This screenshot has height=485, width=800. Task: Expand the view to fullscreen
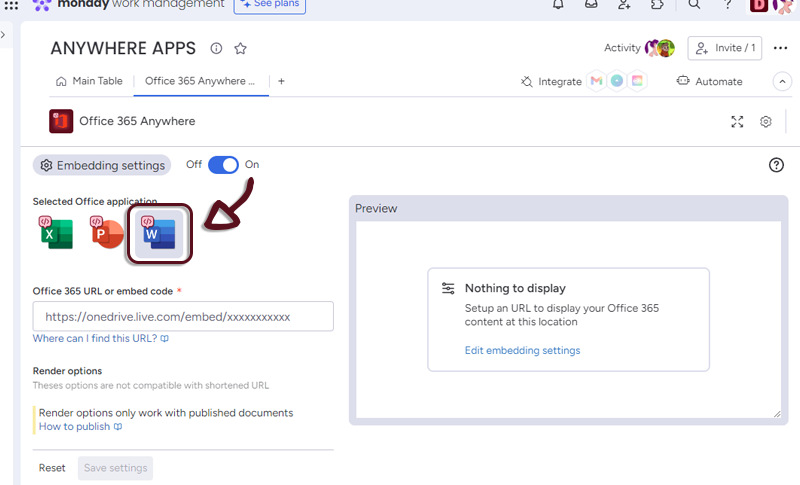737,122
